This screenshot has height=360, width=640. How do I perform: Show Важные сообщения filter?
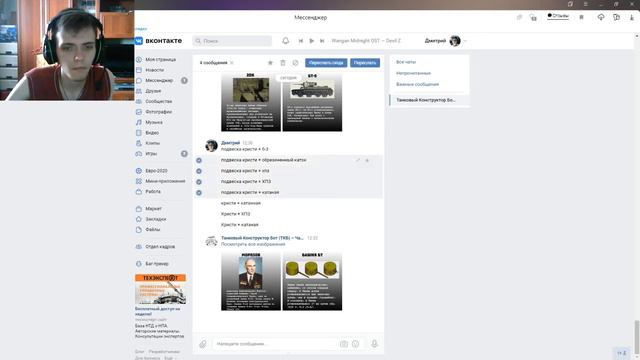(x=418, y=84)
